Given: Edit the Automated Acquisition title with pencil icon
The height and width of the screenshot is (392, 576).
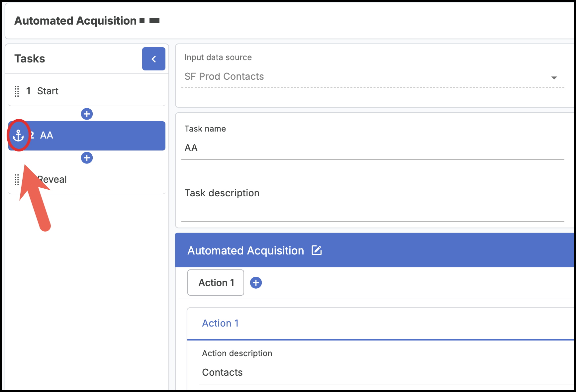Looking at the screenshot, I should tap(317, 250).
